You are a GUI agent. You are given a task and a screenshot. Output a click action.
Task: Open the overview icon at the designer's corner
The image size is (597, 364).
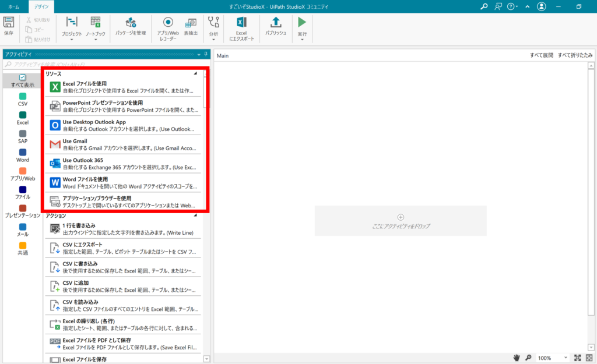pyautogui.click(x=589, y=358)
